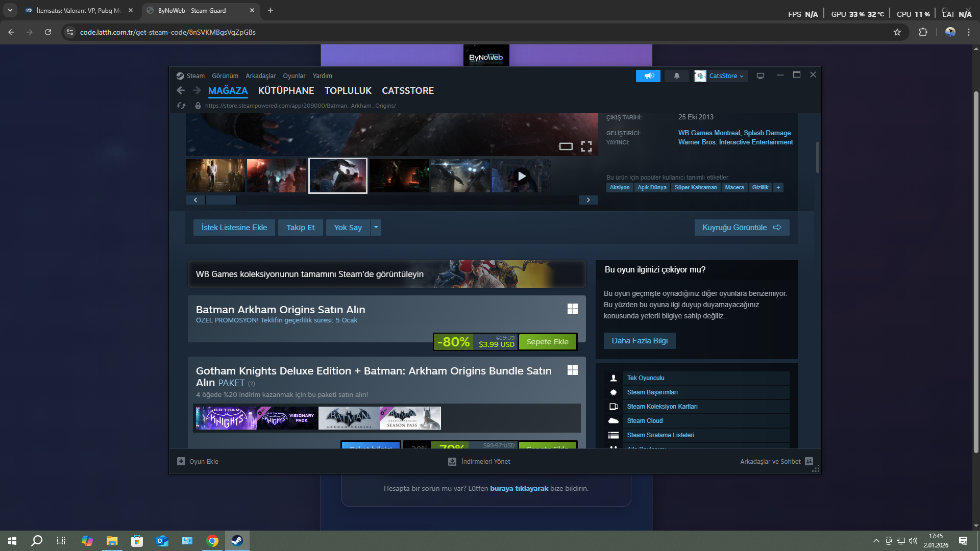This screenshot has height=551, width=980.
Task: Reload the Chrome page
Action: pyautogui.click(x=48, y=32)
